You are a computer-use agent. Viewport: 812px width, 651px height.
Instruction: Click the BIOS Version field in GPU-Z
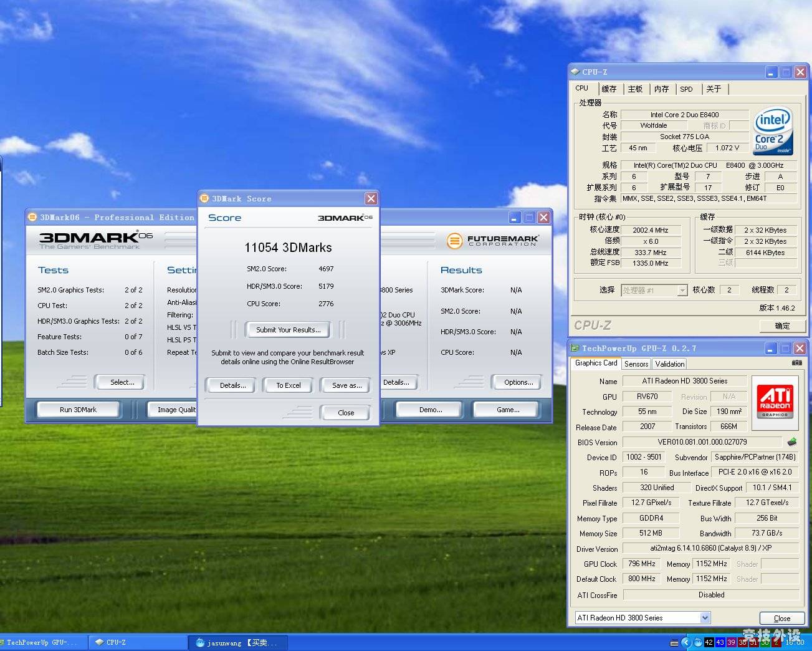(702, 442)
